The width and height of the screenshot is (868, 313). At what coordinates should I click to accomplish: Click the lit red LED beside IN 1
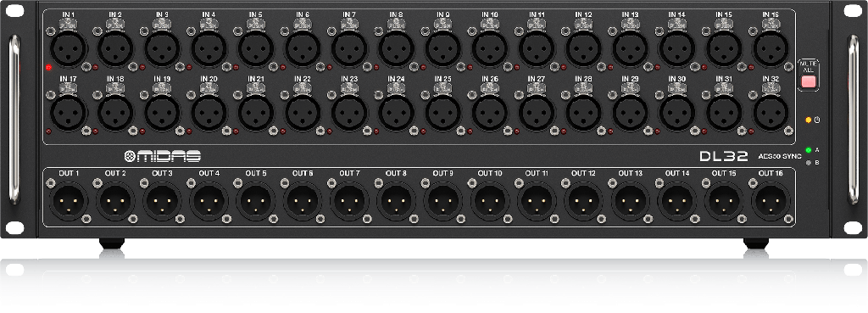tap(48, 68)
